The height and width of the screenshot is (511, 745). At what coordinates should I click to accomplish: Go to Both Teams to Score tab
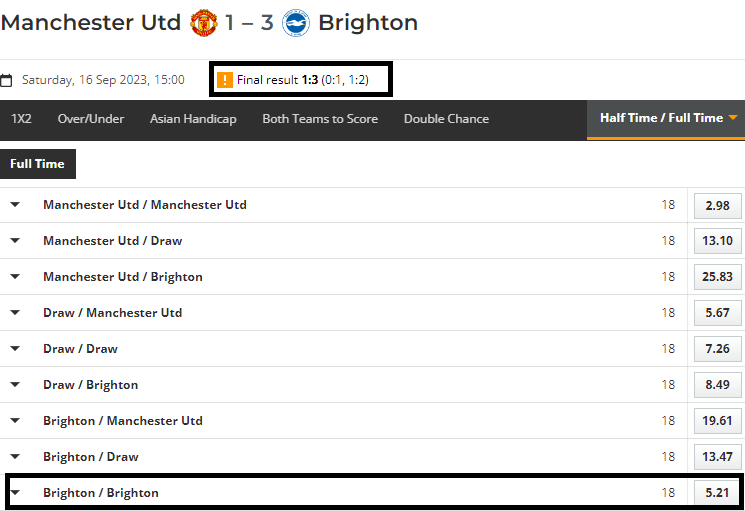click(320, 119)
